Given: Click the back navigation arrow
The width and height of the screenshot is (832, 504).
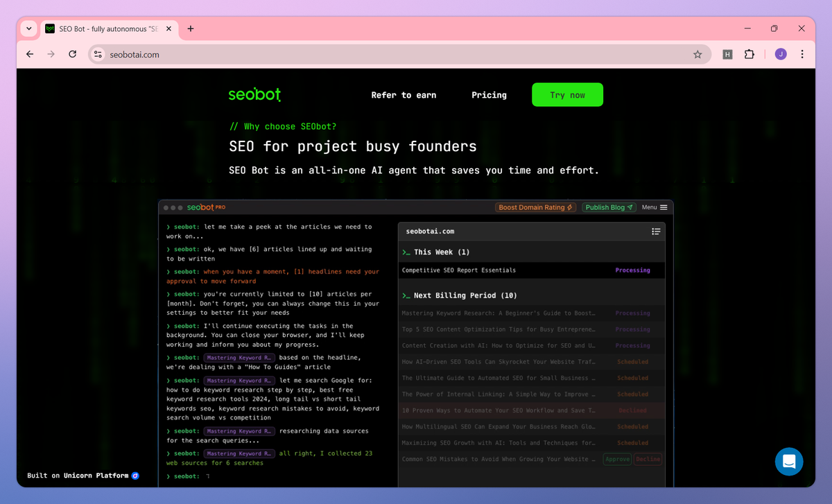Looking at the screenshot, I should pos(28,54).
